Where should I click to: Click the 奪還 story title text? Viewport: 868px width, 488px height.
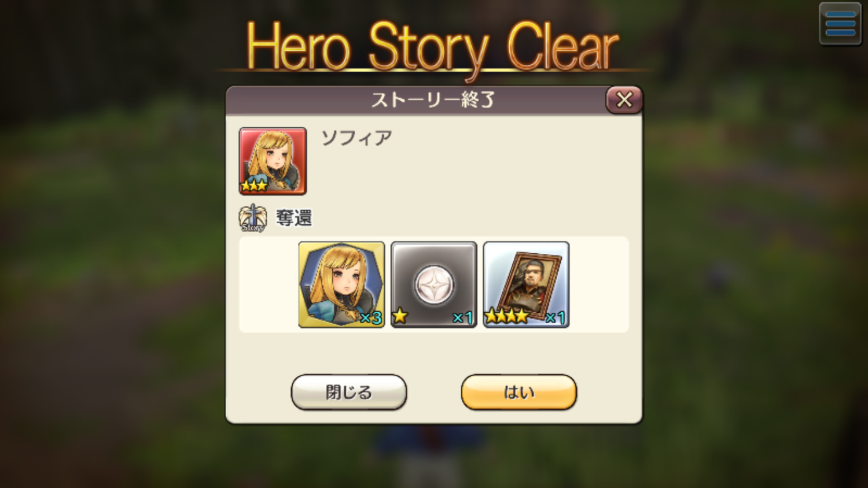coord(294,218)
